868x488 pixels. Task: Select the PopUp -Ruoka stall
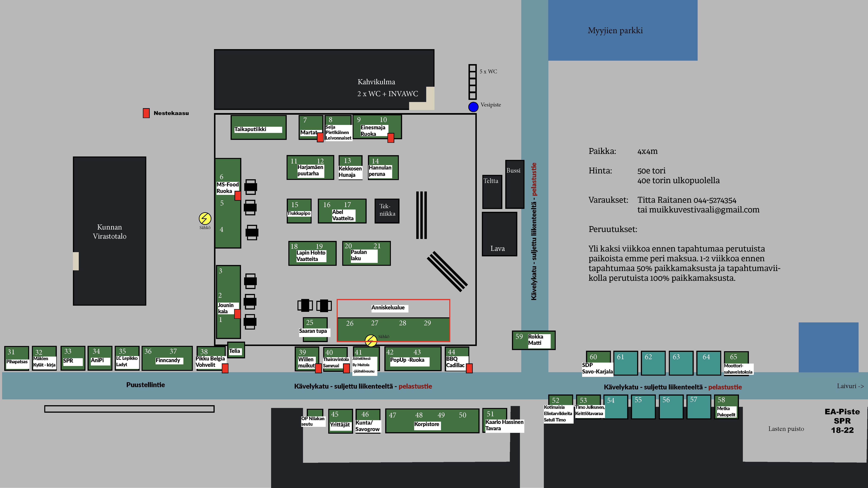pyautogui.click(x=413, y=359)
